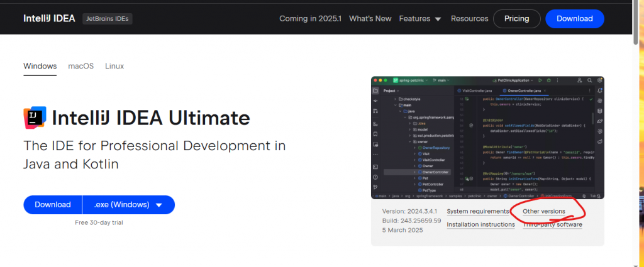Open the Coming in 2025.1 page
644x267 pixels.
310,18
